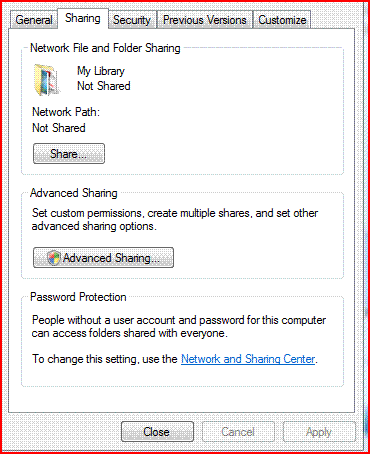Click the Not Shared status beside folder icon
Screen dimensions: 370x454
click(x=104, y=86)
